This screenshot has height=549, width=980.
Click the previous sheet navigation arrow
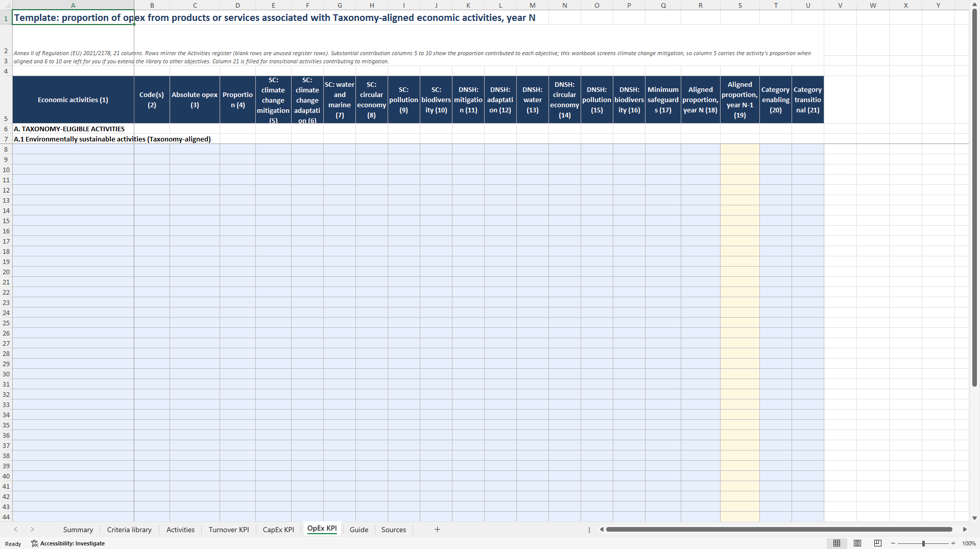[16, 530]
